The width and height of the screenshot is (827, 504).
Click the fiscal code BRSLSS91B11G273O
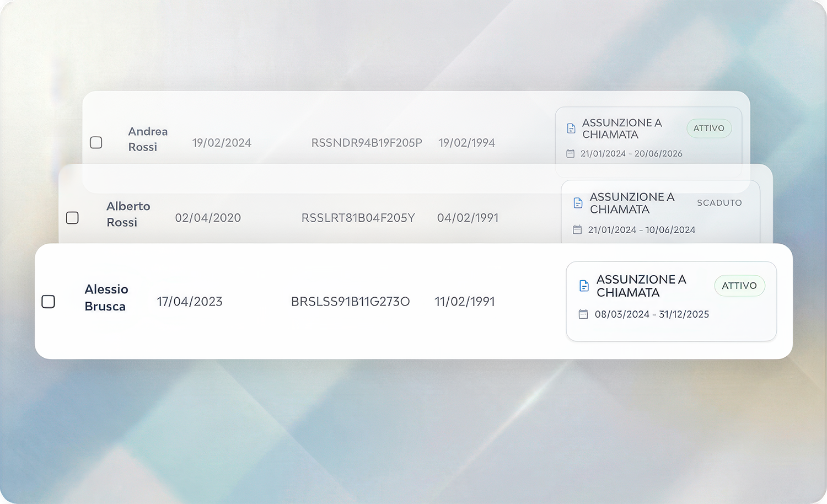(350, 302)
